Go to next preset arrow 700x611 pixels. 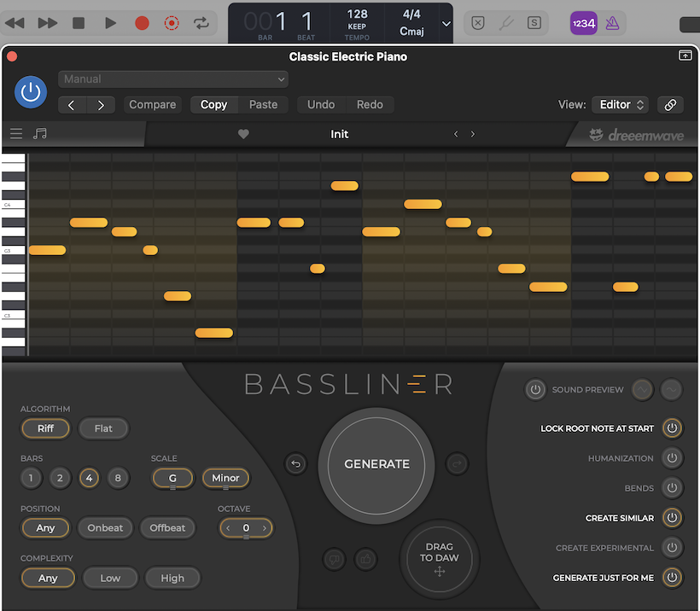tap(101, 105)
